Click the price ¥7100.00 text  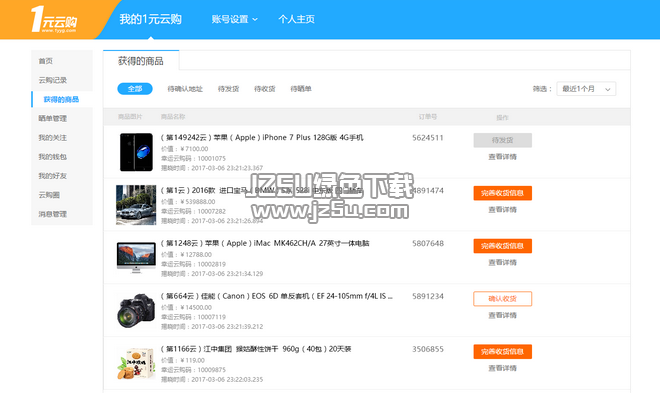coord(194,149)
